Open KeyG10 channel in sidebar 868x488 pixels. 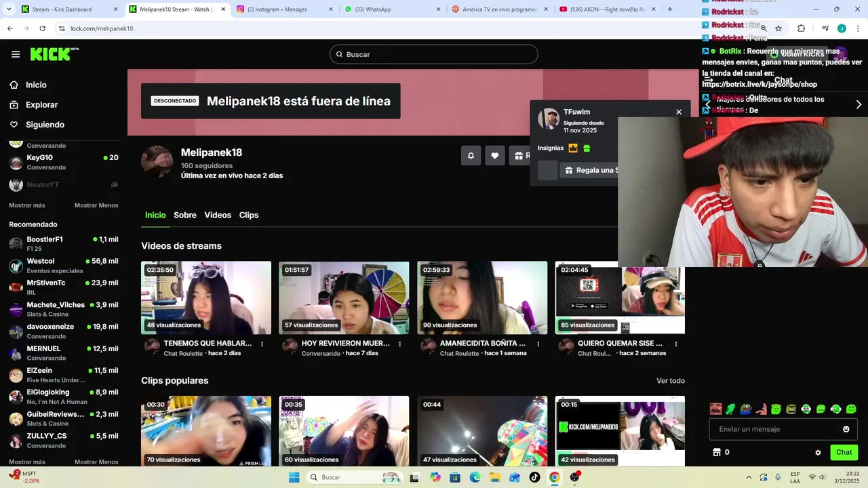(x=64, y=162)
